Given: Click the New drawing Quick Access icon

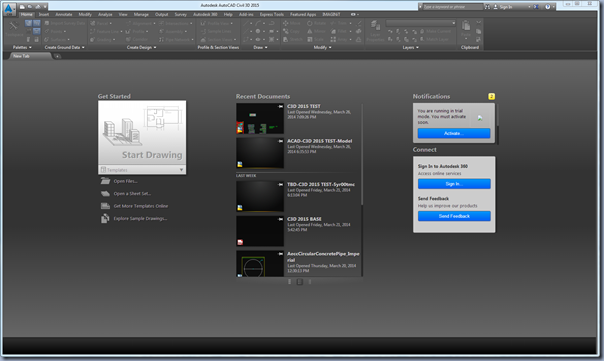Looking at the screenshot, I should pos(22,7).
